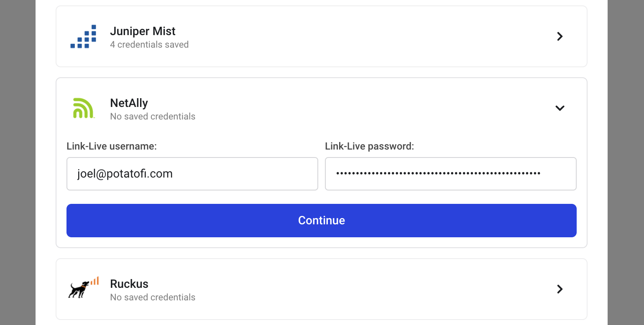This screenshot has width=644, height=325.
Task: Click the joel@potatofi.com email text
Action: [x=125, y=174]
